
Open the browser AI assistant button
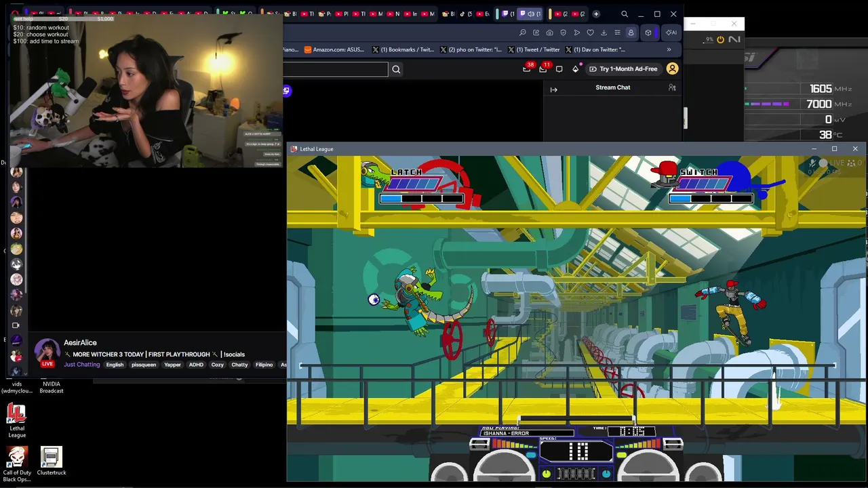(671, 33)
